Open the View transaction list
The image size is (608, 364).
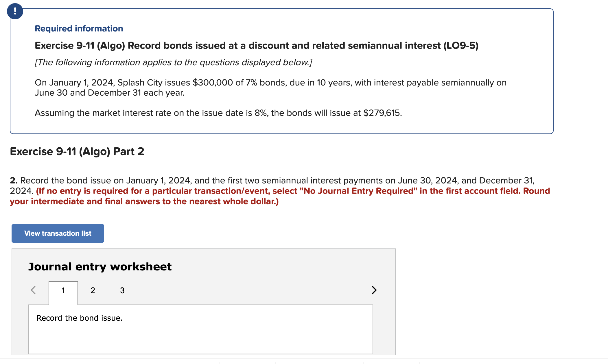(x=57, y=233)
